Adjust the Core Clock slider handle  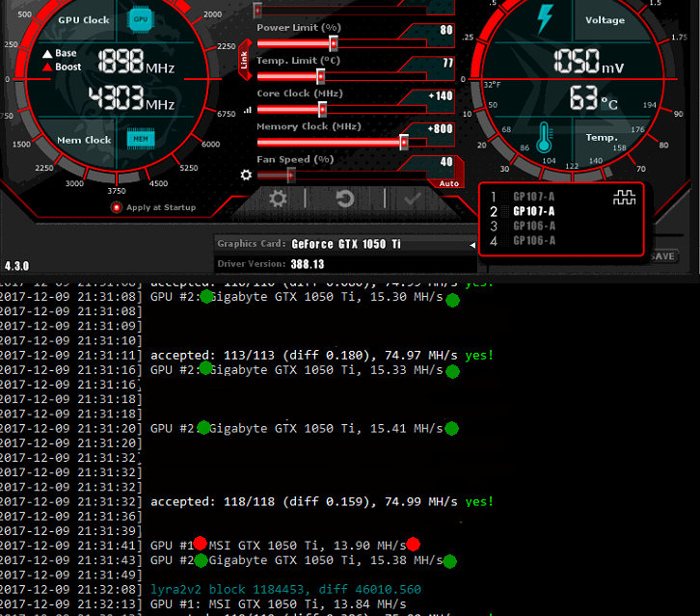[x=322, y=109]
